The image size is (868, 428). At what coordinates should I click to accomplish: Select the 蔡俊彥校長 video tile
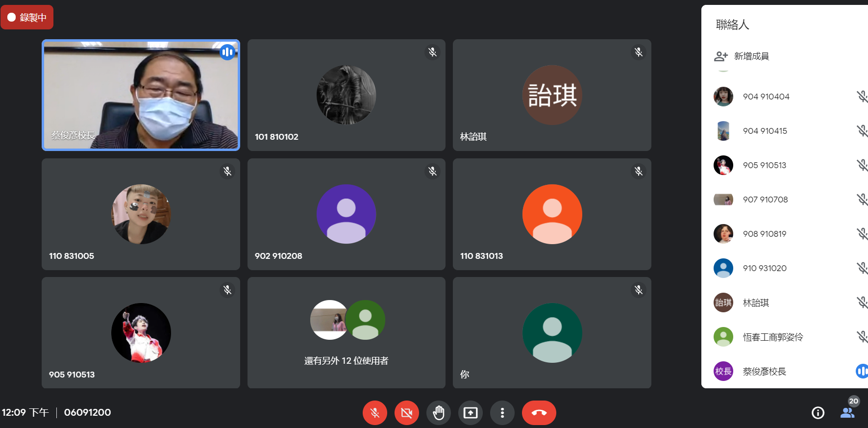141,95
